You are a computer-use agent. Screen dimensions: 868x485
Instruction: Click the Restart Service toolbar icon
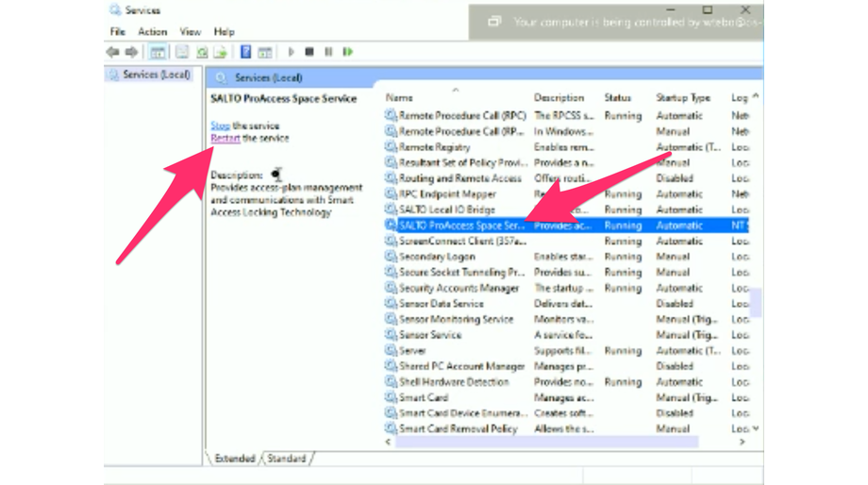point(347,52)
